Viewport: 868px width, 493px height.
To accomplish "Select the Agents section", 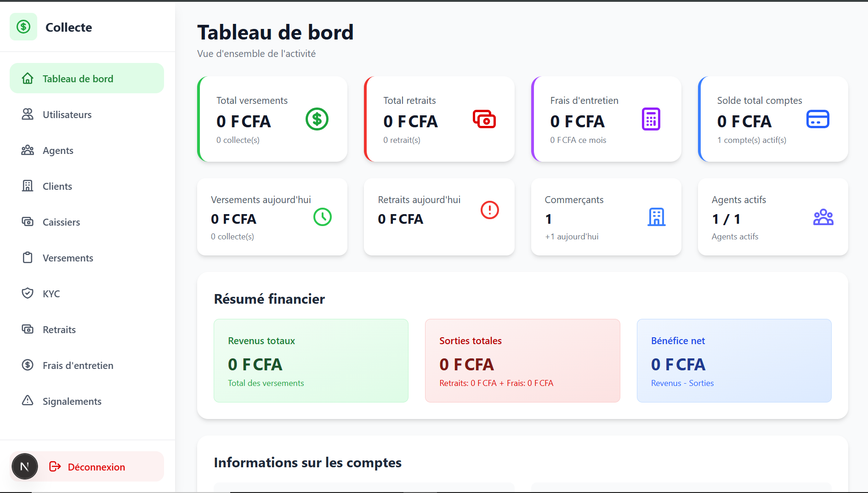I will tap(58, 150).
